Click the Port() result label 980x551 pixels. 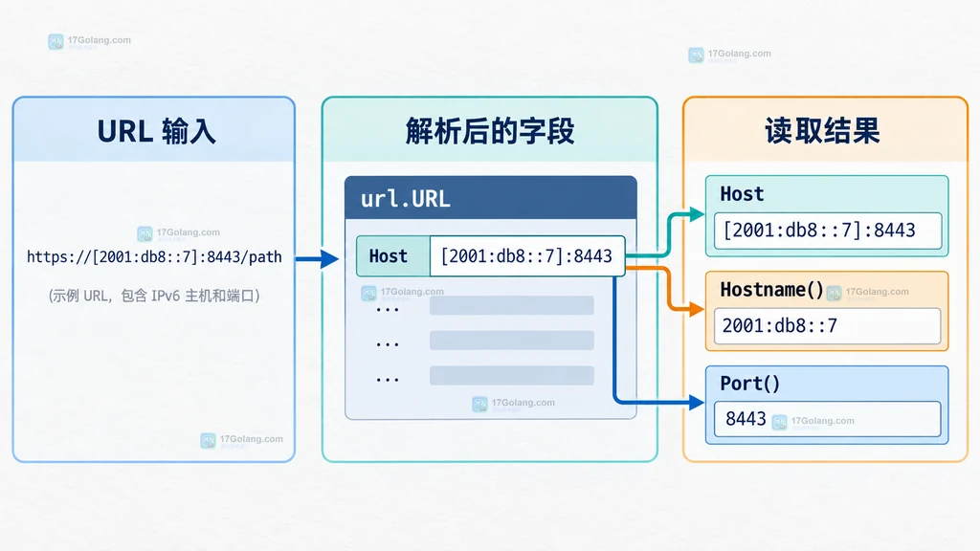[x=750, y=384]
